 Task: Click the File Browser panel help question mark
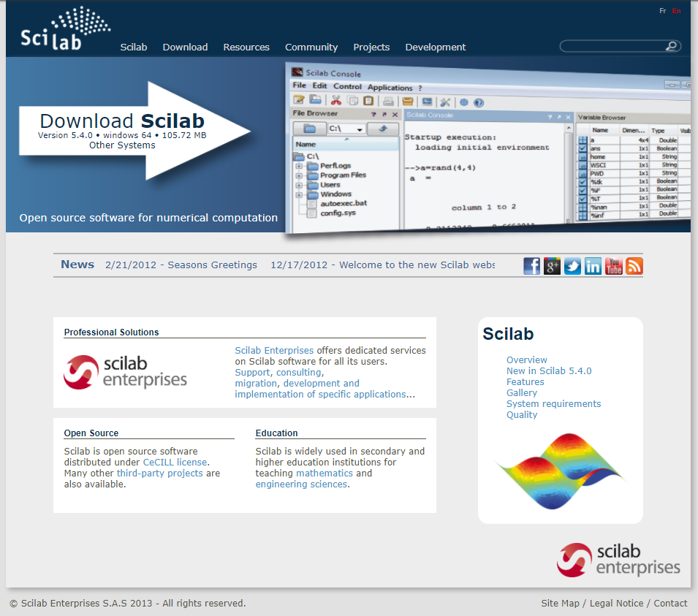[x=373, y=115]
